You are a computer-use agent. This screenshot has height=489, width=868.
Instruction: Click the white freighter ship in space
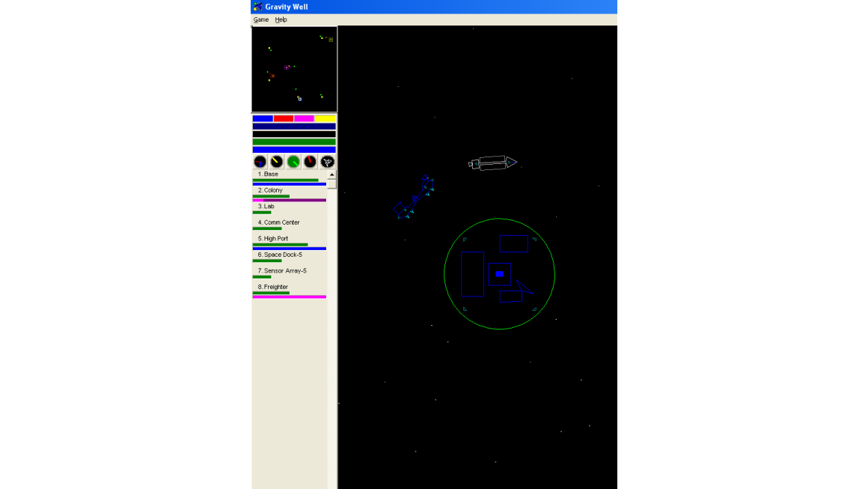pyautogui.click(x=492, y=163)
